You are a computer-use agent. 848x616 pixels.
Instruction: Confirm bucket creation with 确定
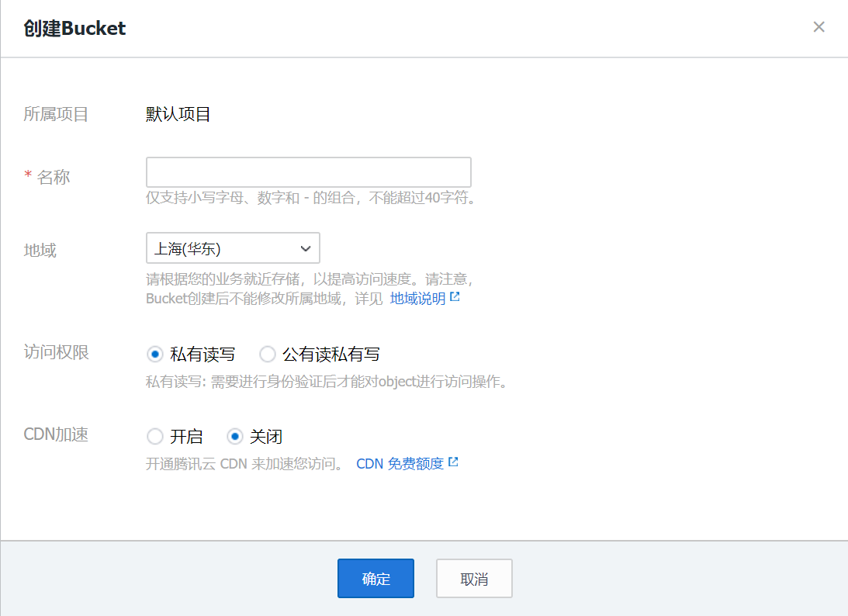(376, 578)
